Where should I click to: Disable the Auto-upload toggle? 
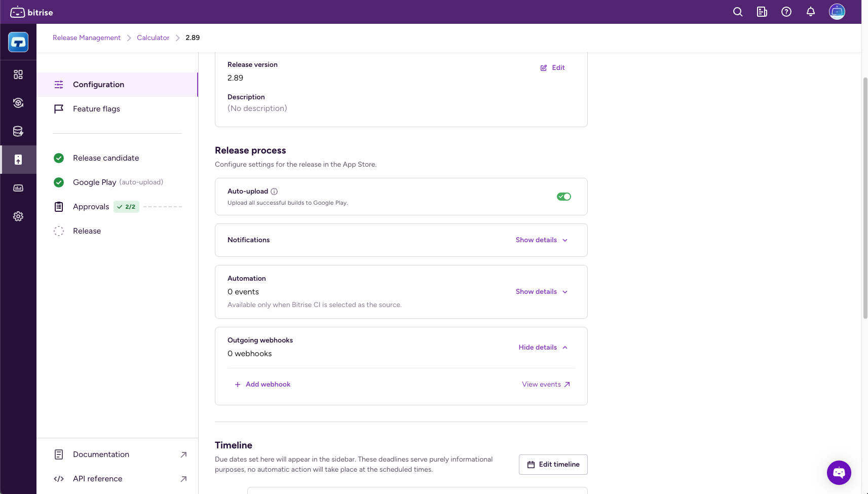pyautogui.click(x=563, y=197)
